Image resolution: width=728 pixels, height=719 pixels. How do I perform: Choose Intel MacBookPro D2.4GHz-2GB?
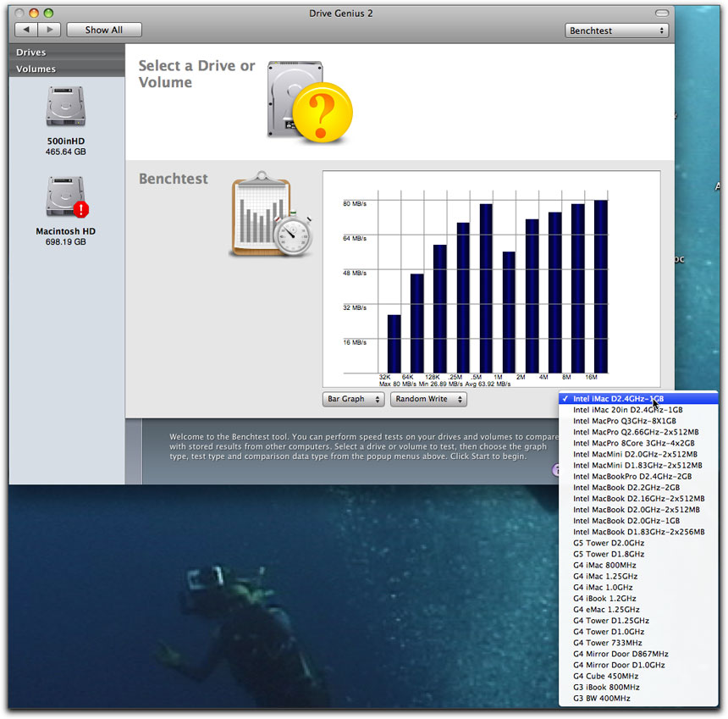(x=638, y=477)
